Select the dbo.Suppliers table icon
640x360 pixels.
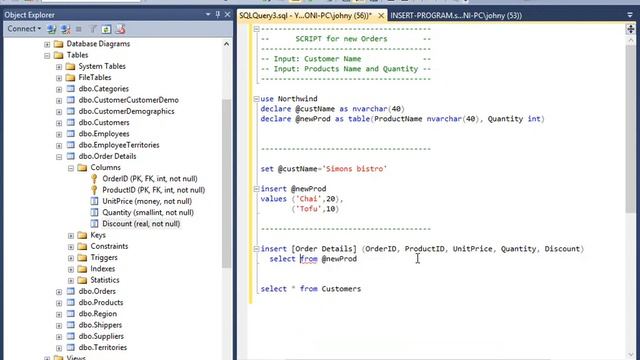(x=71, y=336)
